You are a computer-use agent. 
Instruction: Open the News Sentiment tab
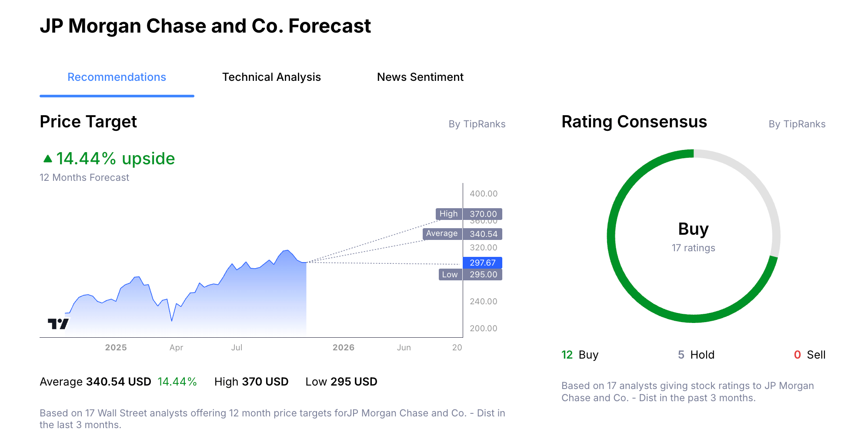(x=420, y=77)
